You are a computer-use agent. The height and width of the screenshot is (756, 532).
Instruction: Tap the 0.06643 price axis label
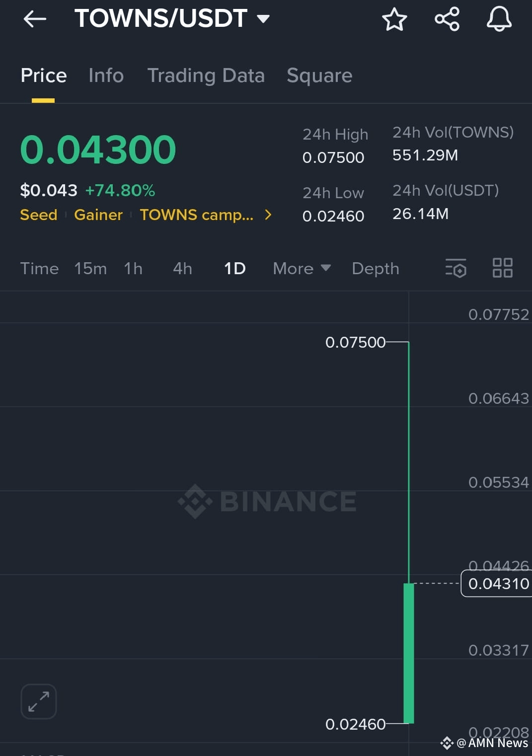(499, 398)
